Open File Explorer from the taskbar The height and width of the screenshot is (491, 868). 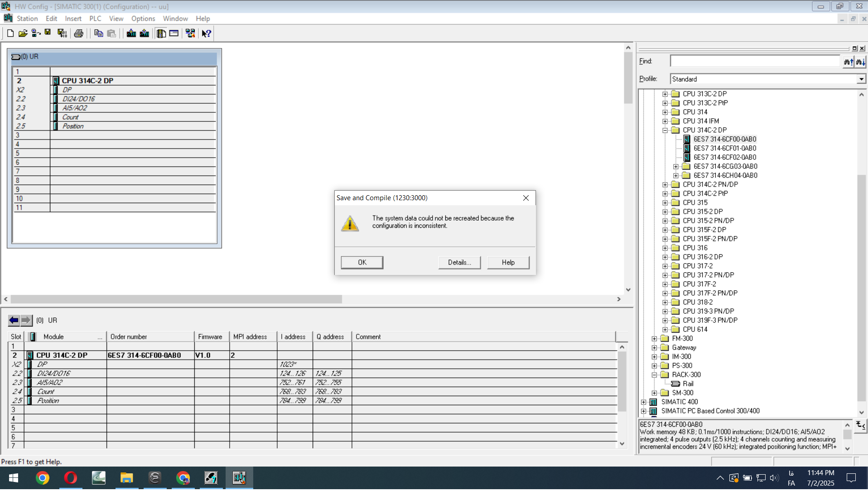point(126,478)
